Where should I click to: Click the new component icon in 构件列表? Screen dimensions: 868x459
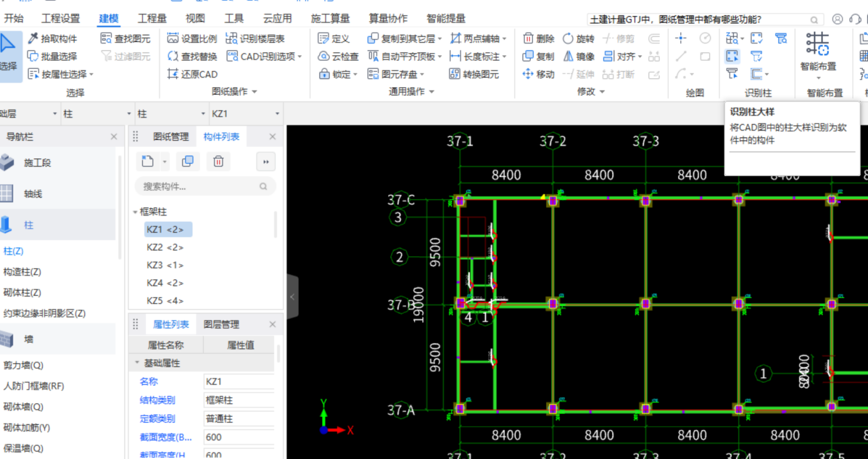point(147,161)
